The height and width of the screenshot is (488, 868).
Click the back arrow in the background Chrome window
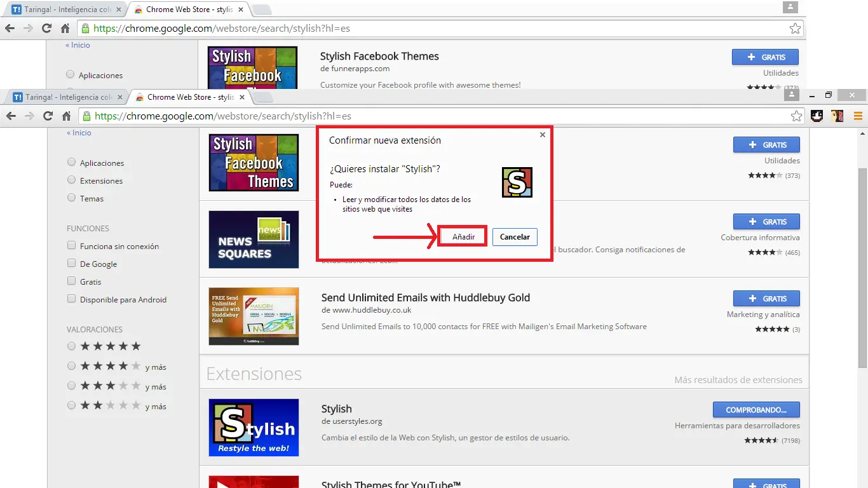[x=10, y=29]
